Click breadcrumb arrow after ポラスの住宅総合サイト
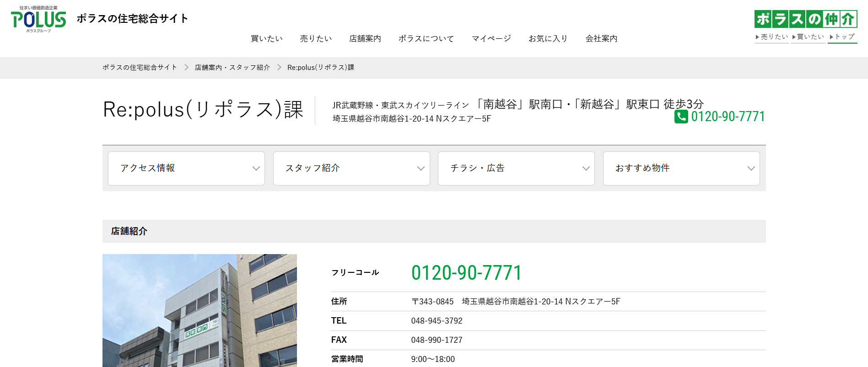The width and height of the screenshot is (868, 367). [186, 67]
